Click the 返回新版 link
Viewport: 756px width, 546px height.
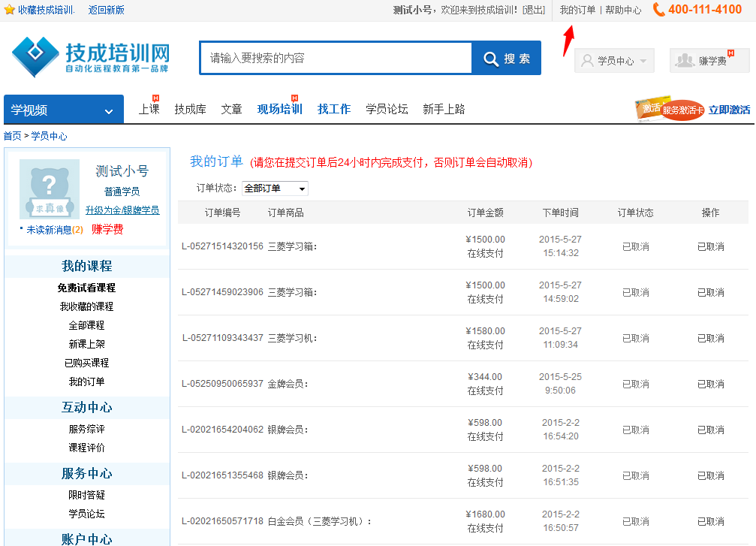(106, 10)
